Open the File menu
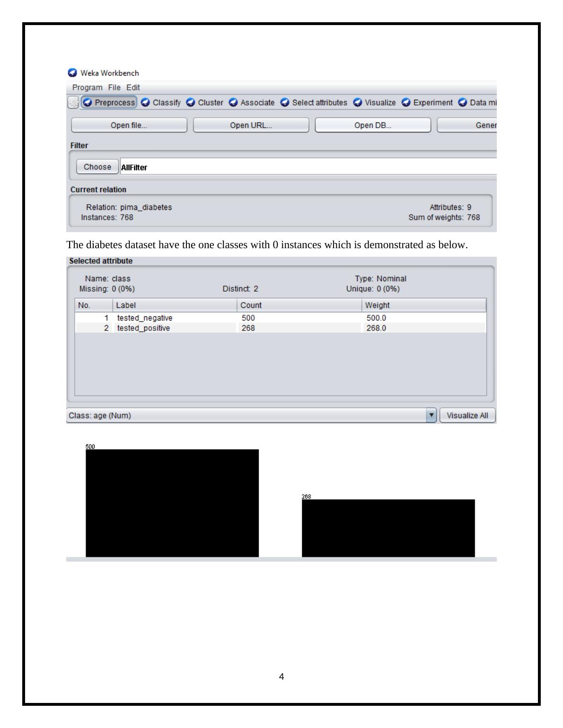This screenshot has width=563, height=728. click(114, 87)
